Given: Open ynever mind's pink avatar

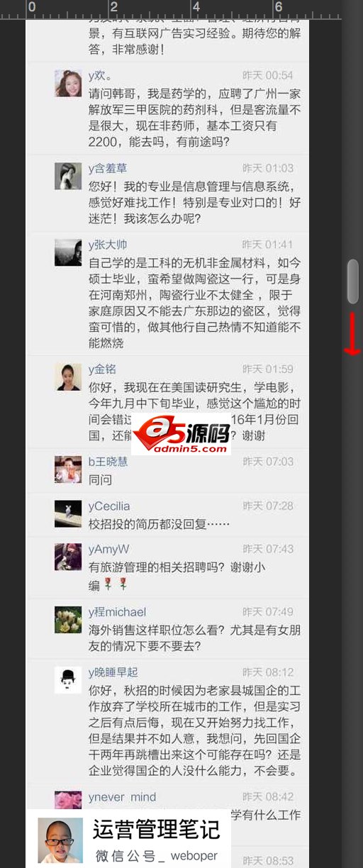Looking at the screenshot, I should 68,800.
